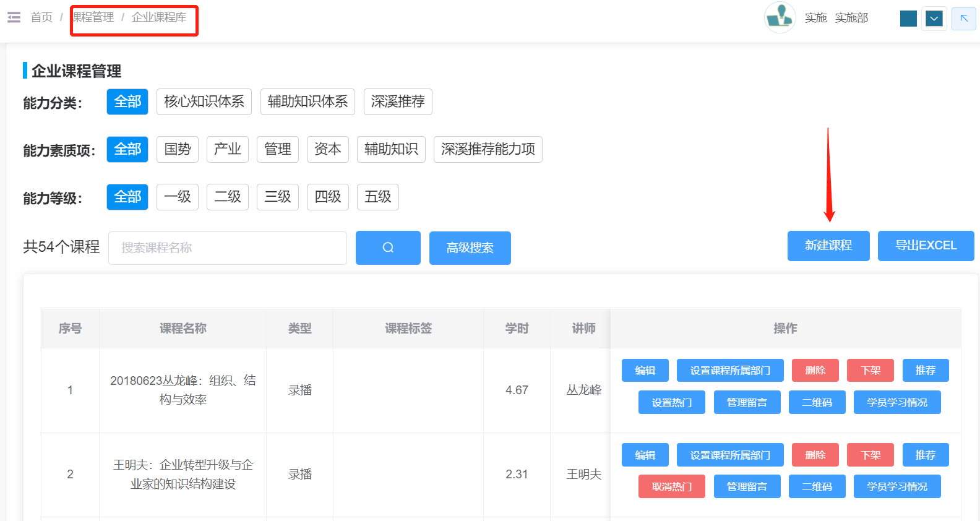Select 产业 ability quality filter
Image resolution: width=980 pixels, height=521 pixels.
[227, 149]
